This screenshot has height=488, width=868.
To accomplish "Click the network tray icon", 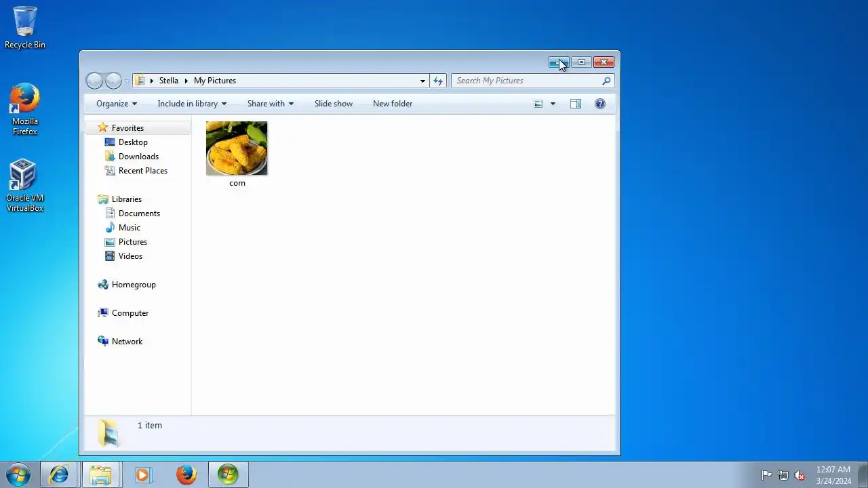I will coord(783,475).
